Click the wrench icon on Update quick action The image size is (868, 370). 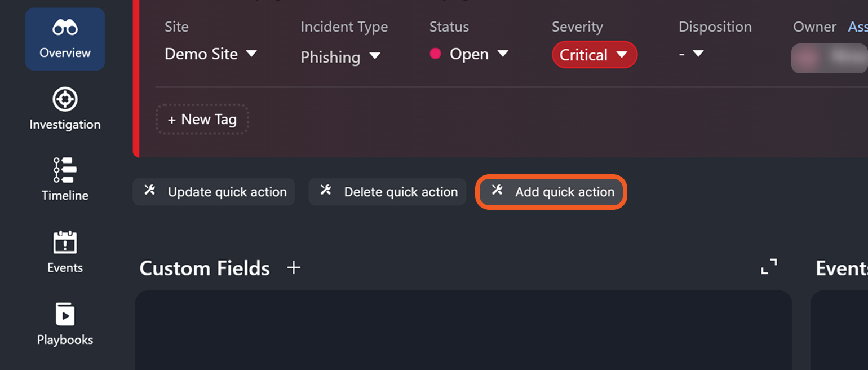[x=150, y=190]
